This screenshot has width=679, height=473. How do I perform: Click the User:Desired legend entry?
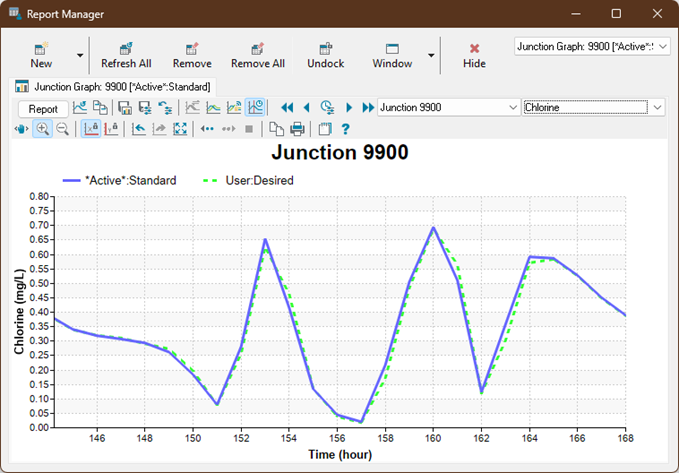pos(248,180)
